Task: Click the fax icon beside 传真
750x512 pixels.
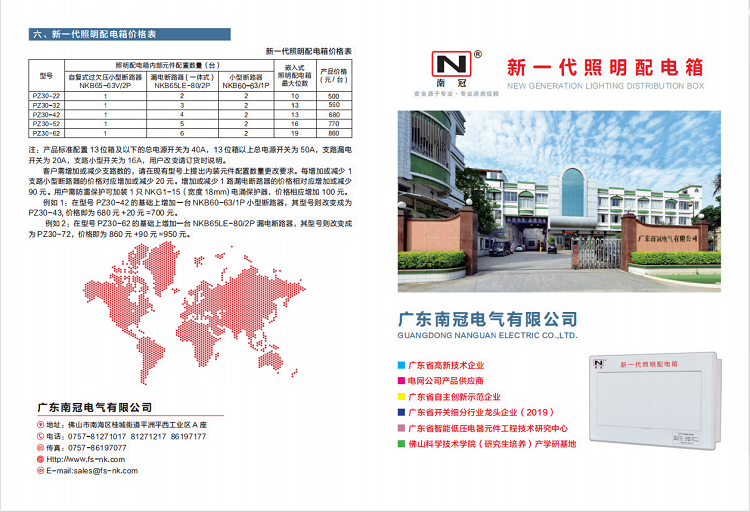Action: click(x=40, y=447)
